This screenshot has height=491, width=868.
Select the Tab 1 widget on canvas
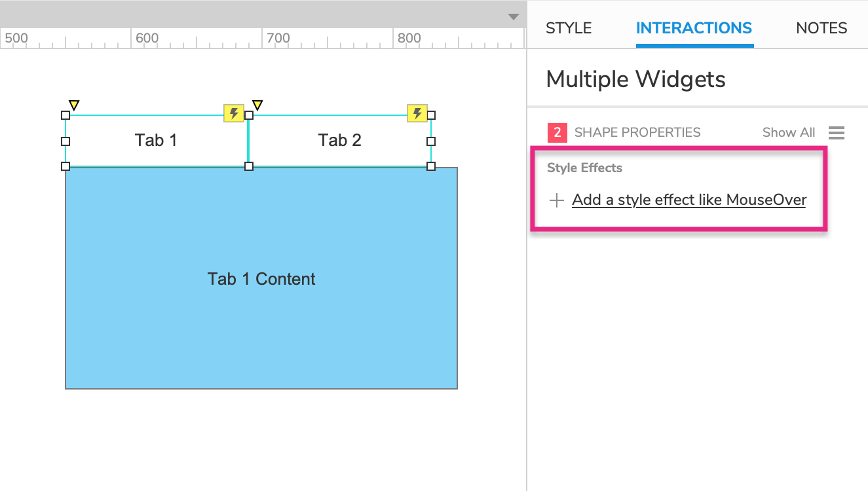tap(156, 141)
